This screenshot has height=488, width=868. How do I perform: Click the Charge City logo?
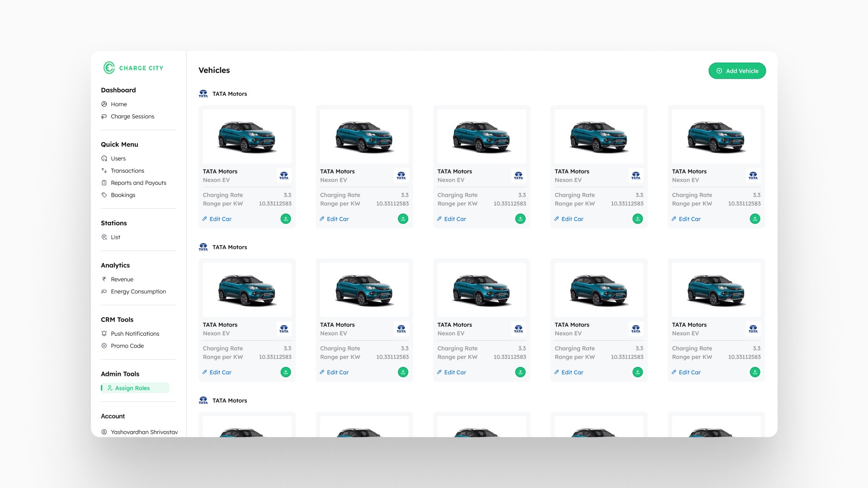pyautogui.click(x=133, y=68)
